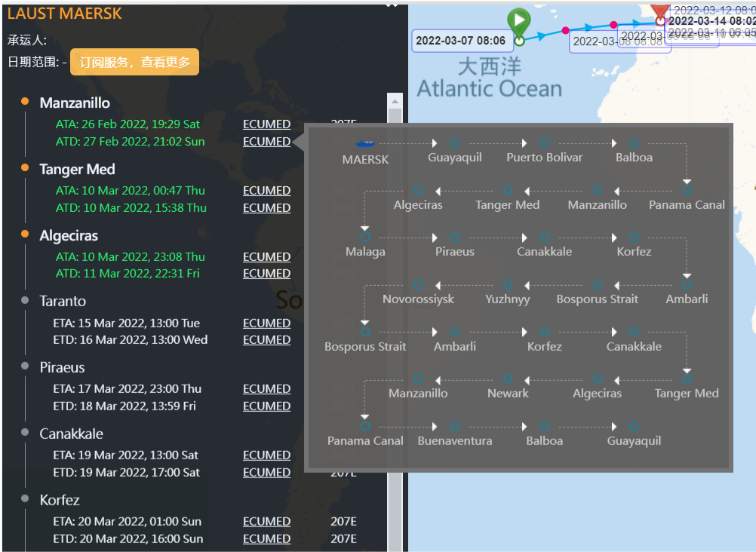This screenshot has height=552, width=756.
Task: Open ECUMED link for Manzanillo ATD row
Action: pos(266,141)
